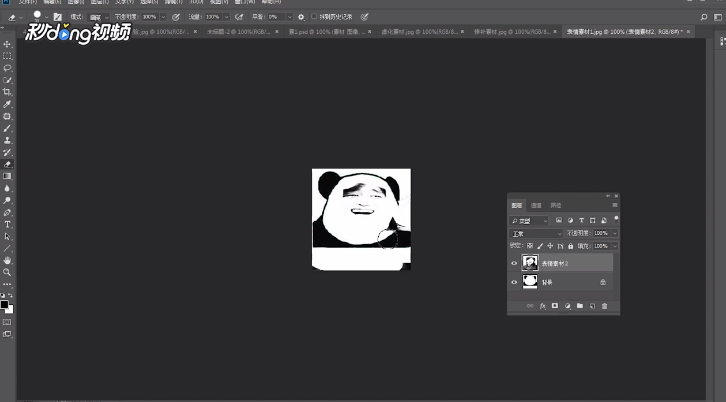Select the Crop tool

[7, 92]
